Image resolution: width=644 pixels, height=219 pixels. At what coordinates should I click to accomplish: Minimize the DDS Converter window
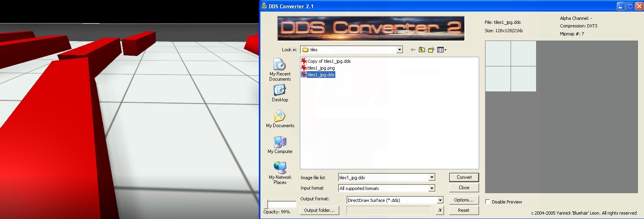621,6
